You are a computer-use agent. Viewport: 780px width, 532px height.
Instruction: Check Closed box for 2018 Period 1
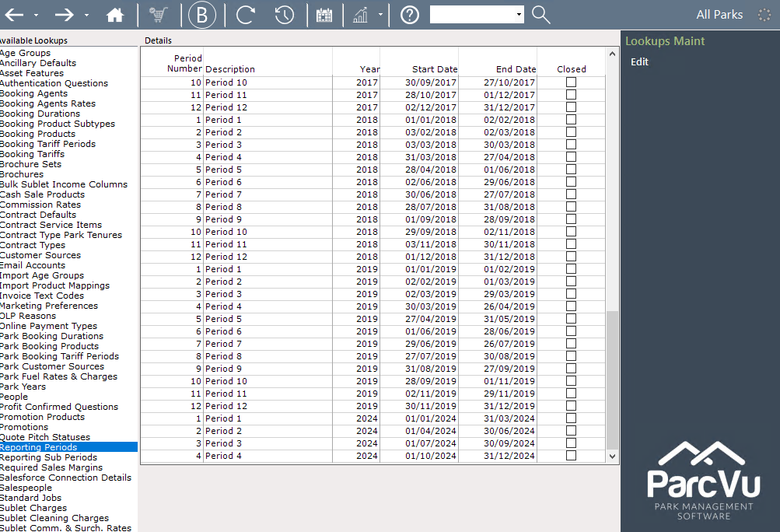point(571,120)
